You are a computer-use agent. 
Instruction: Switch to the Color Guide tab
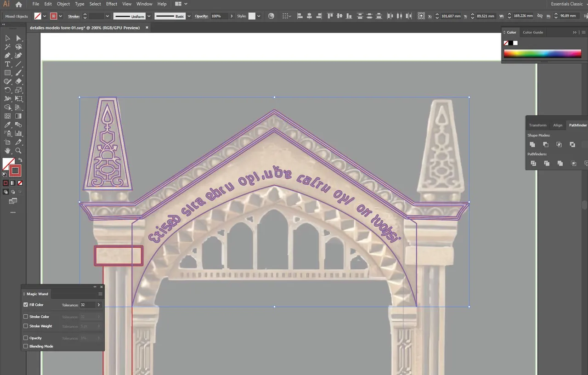(533, 32)
